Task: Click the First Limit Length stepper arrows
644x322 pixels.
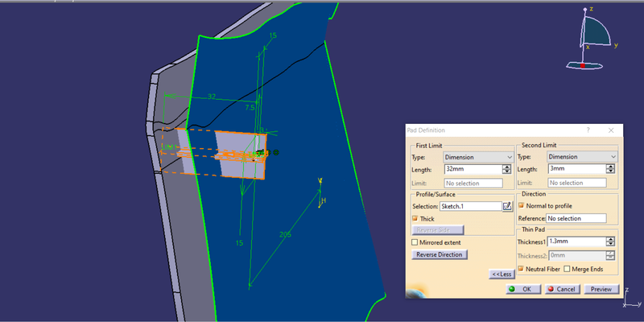Action: (x=507, y=169)
